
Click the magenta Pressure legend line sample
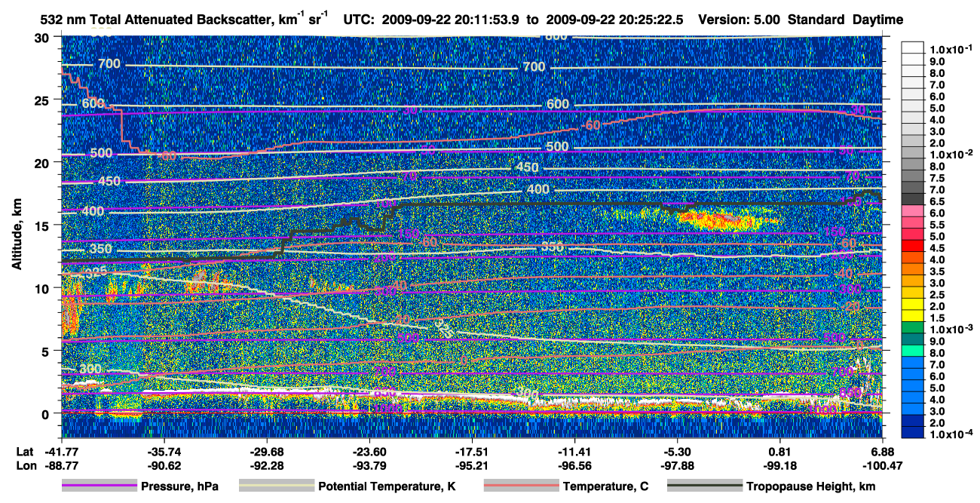click(99, 486)
